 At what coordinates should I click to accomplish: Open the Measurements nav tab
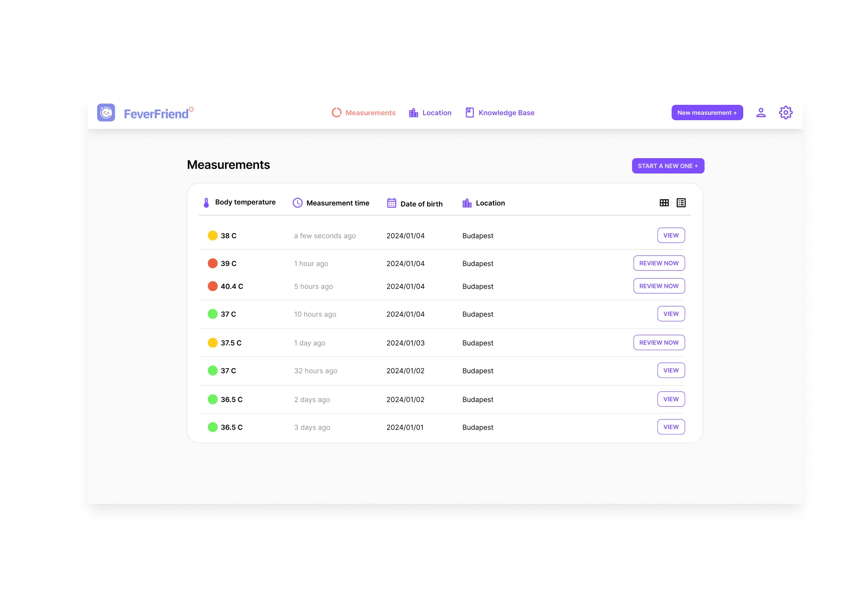pyautogui.click(x=364, y=113)
